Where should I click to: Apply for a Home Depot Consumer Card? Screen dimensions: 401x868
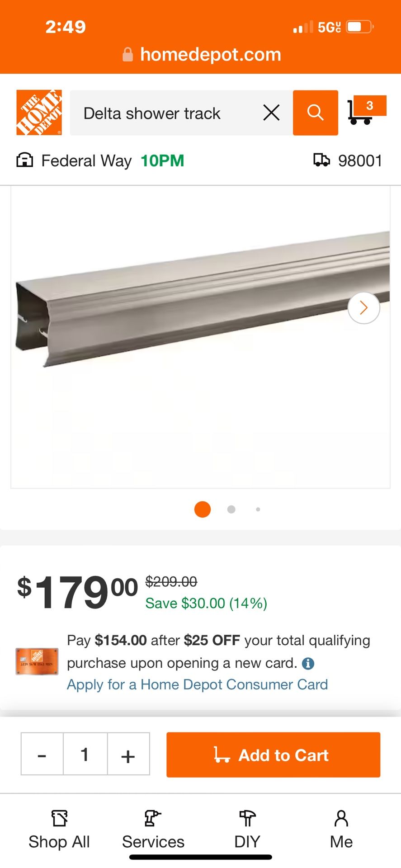coord(198,684)
